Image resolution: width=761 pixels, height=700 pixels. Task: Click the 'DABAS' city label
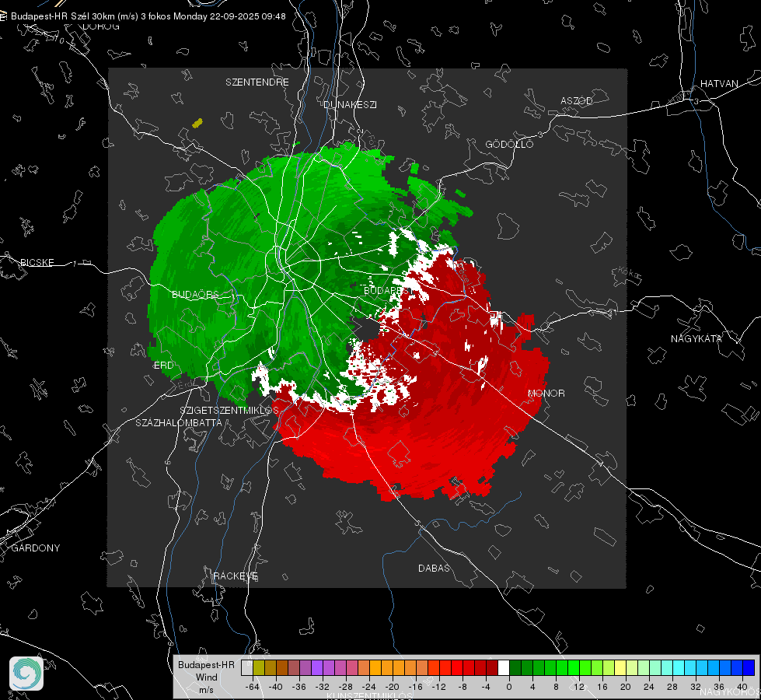click(434, 568)
